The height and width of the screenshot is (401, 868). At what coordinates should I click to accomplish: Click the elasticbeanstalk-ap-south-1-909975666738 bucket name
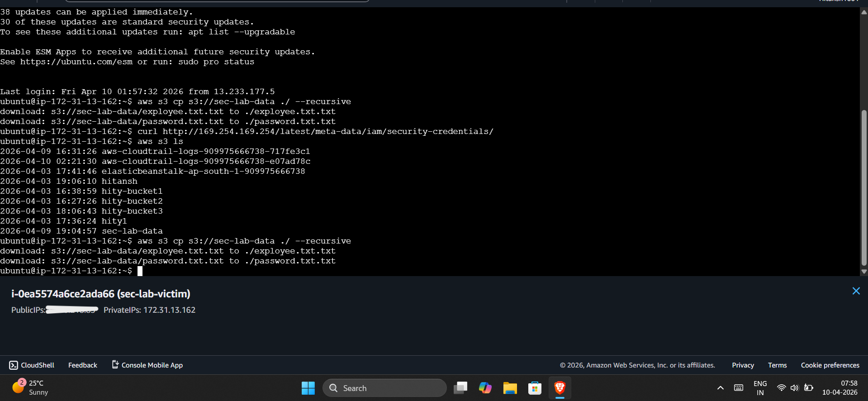204,171
